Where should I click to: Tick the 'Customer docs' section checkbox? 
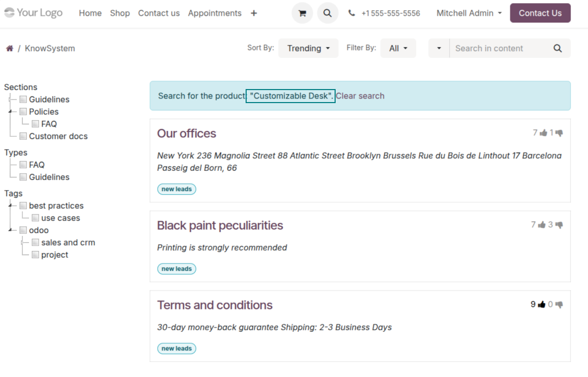click(23, 136)
